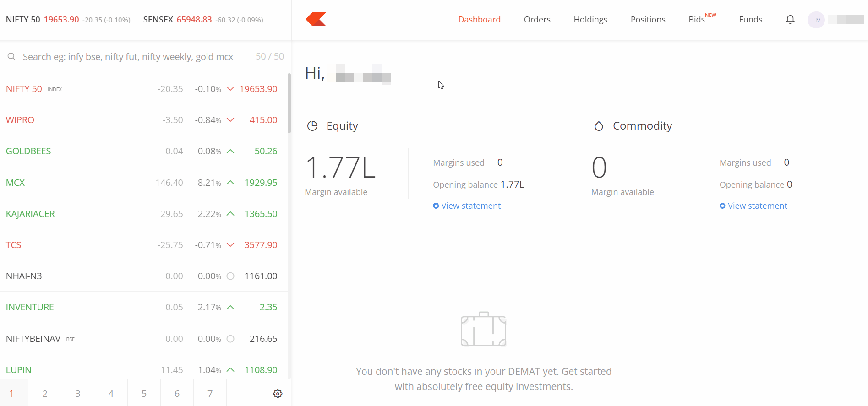This screenshot has width=868, height=406.
Task: Click the Commodity droplet icon
Action: (x=599, y=126)
